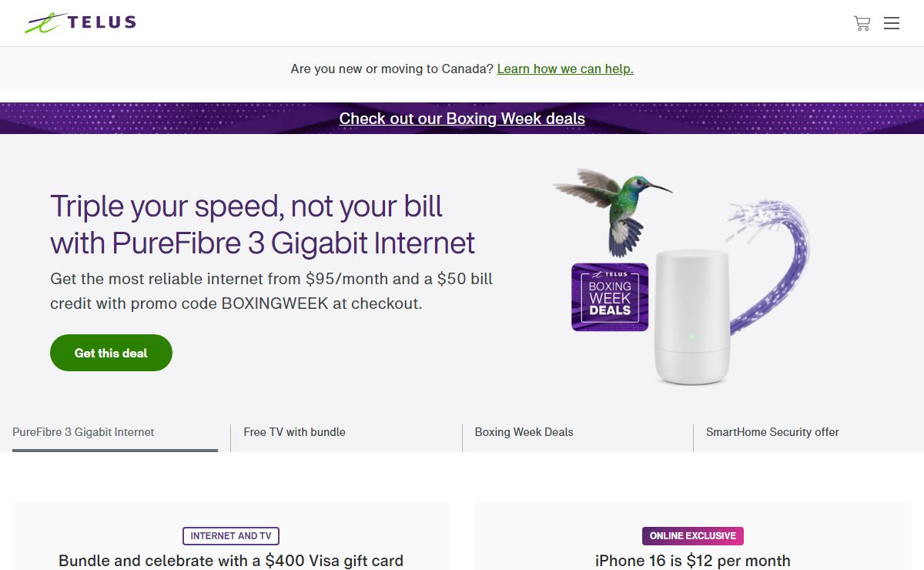Follow the 'Learn how we can help' link

pos(565,69)
